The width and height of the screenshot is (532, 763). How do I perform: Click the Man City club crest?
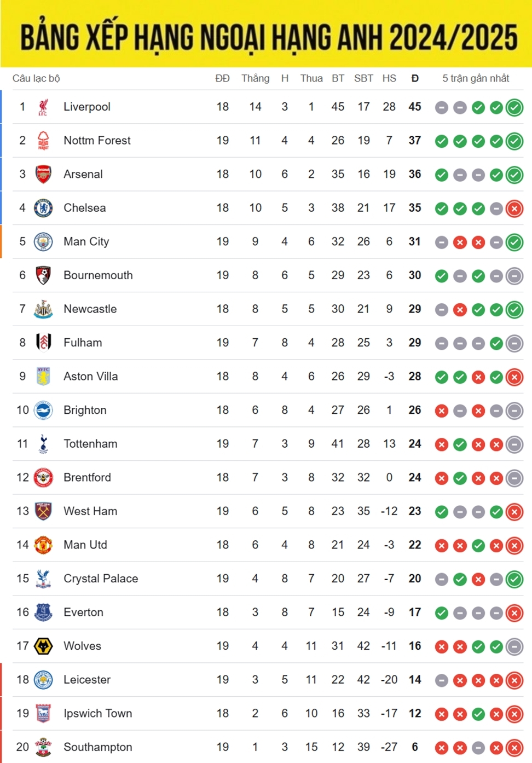click(43, 241)
